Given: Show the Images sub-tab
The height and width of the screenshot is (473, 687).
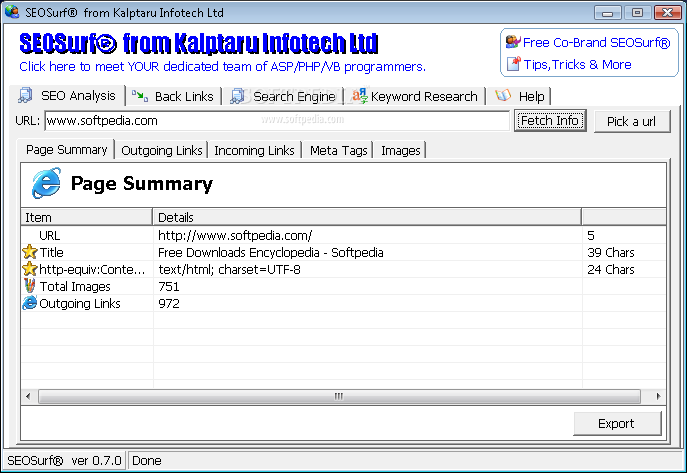Looking at the screenshot, I should pyautogui.click(x=400, y=150).
